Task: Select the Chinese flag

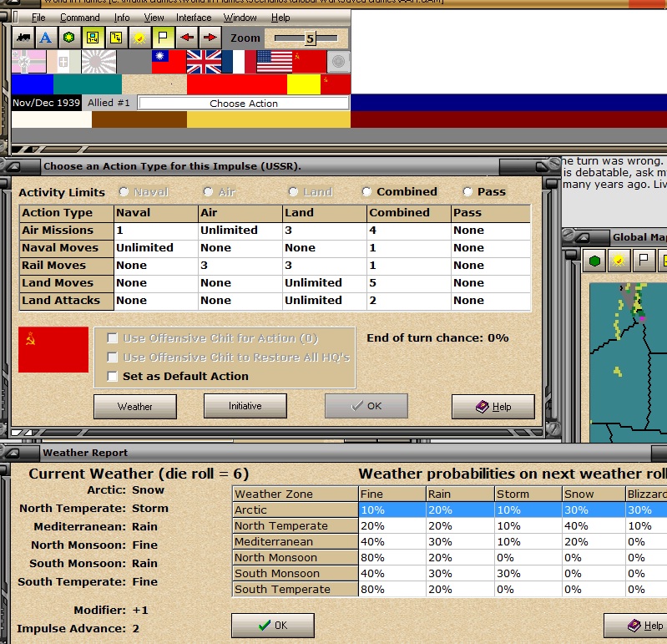Action: [169, 62]
